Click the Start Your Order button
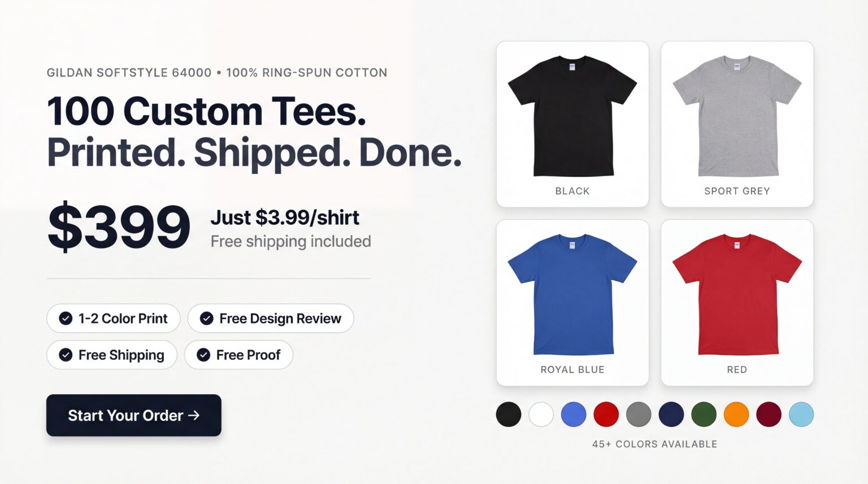Viewport: 868px width, 484px height. (x=134, y=415)
